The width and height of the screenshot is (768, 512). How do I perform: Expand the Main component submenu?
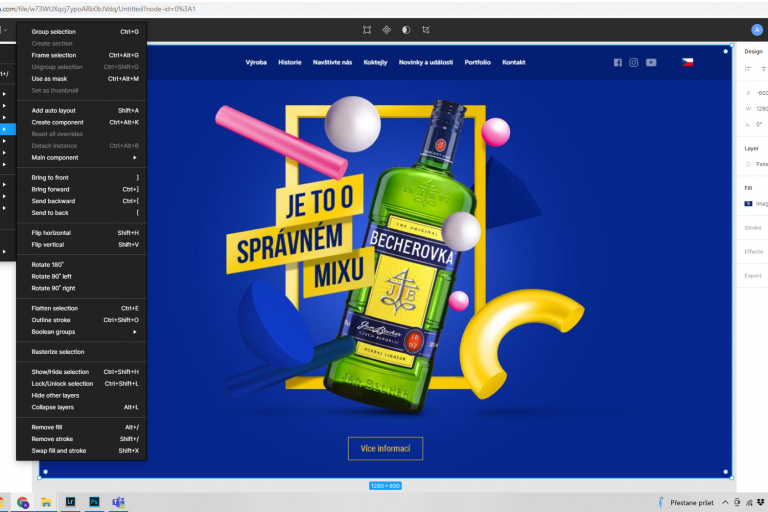coord(84,157)
